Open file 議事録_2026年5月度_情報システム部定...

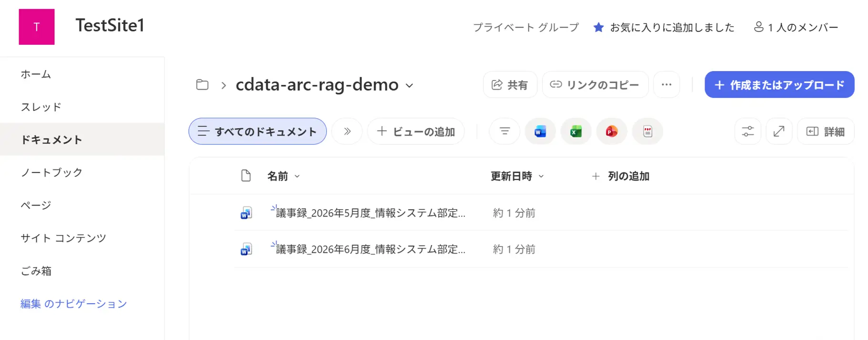(371, 213)
